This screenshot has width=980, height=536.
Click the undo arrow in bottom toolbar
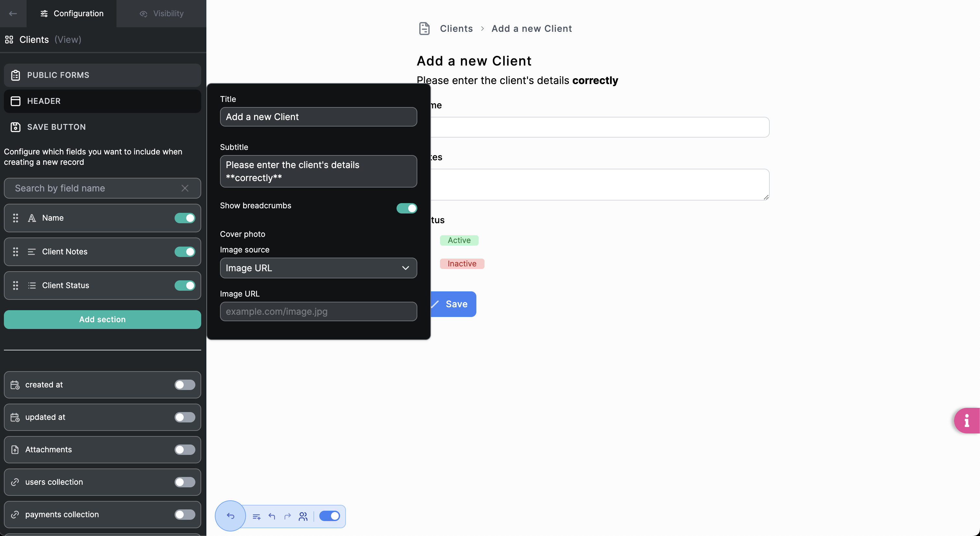coord(272,516)
